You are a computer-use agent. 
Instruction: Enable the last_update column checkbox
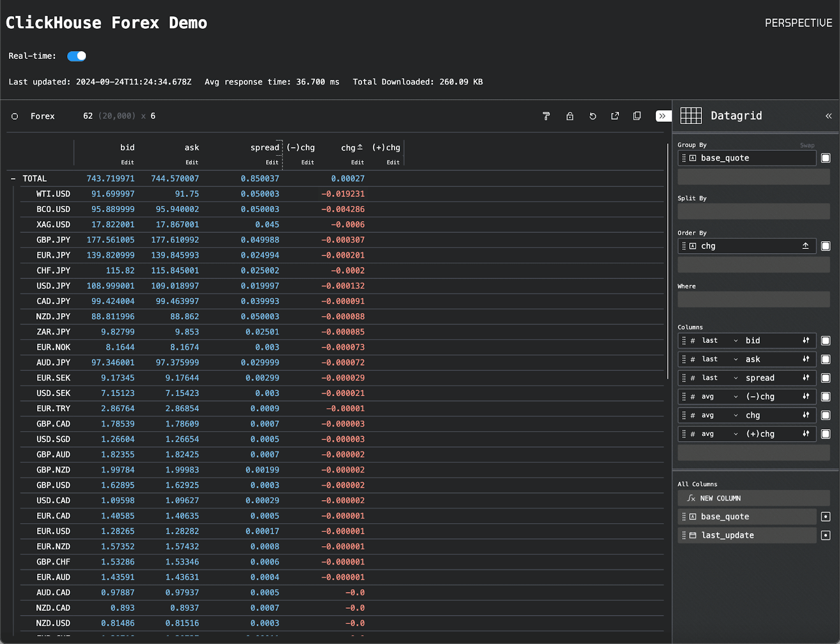point(825,535)
